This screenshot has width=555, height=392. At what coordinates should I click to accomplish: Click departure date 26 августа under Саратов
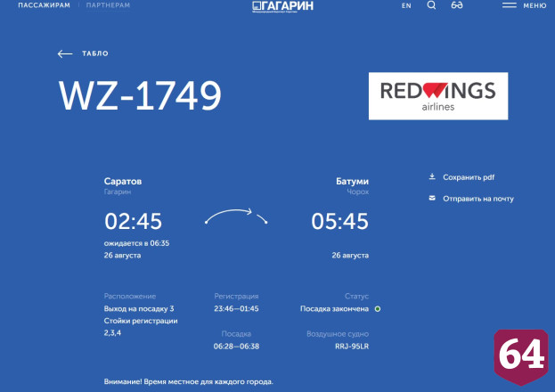coord(122,256)
